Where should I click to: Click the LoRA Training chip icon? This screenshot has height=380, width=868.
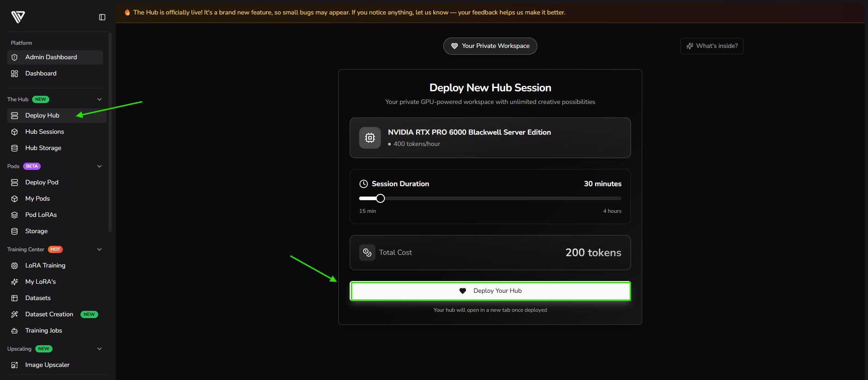[x=14, y=266]
